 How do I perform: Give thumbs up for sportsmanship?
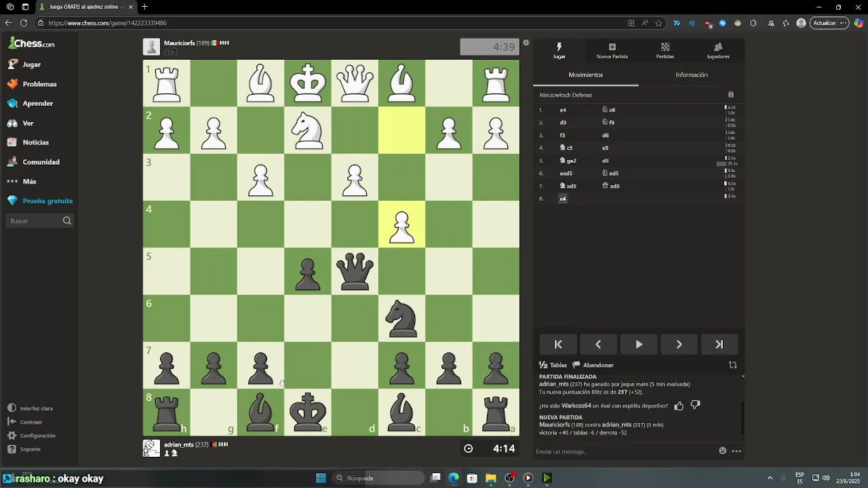(679, 405)
